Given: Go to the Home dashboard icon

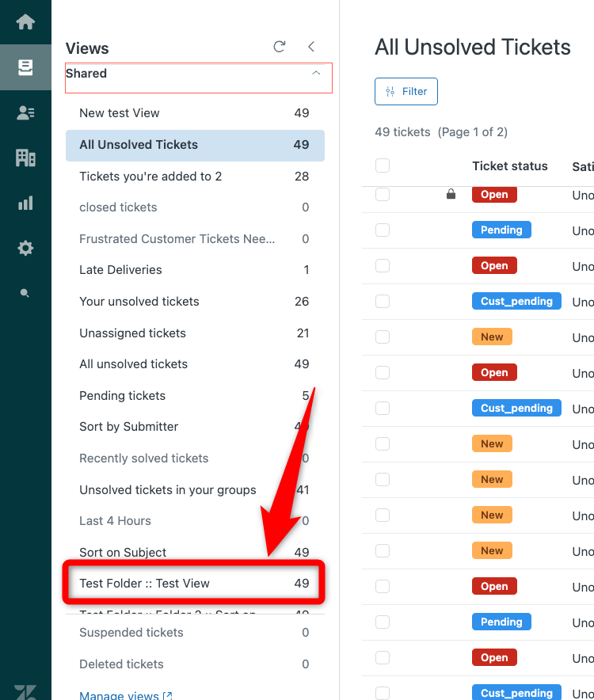Looking at the screenshot, I should click(25, 21).
